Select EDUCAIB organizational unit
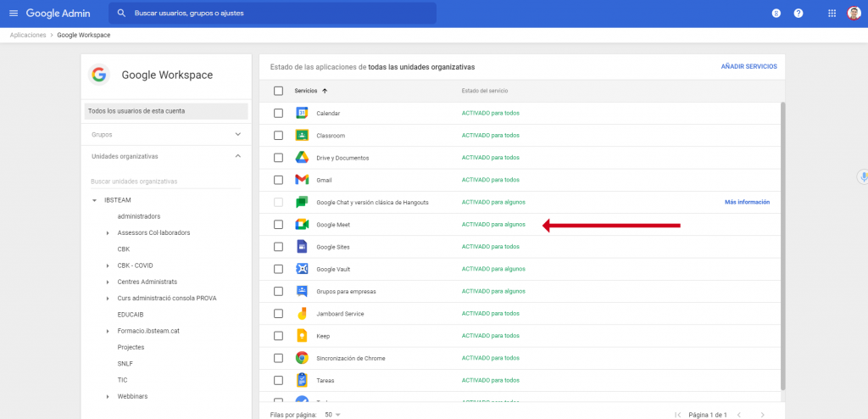 [x=130, y=314]
